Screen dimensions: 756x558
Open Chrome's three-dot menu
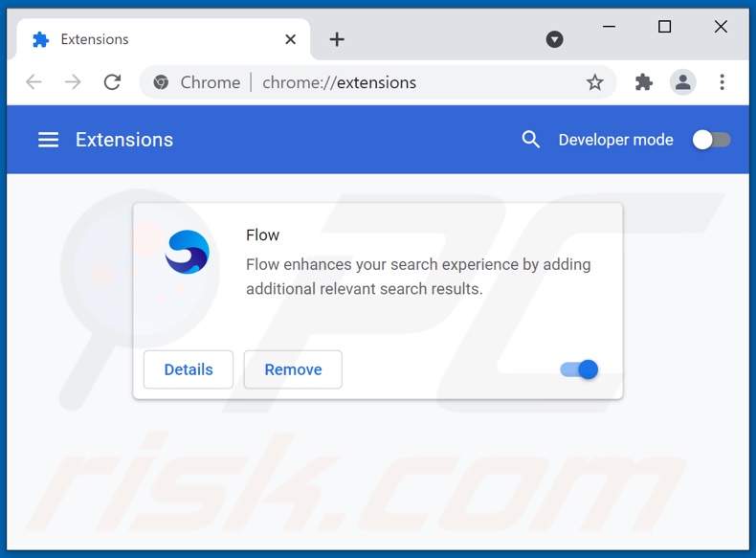[x=722, y=82]
